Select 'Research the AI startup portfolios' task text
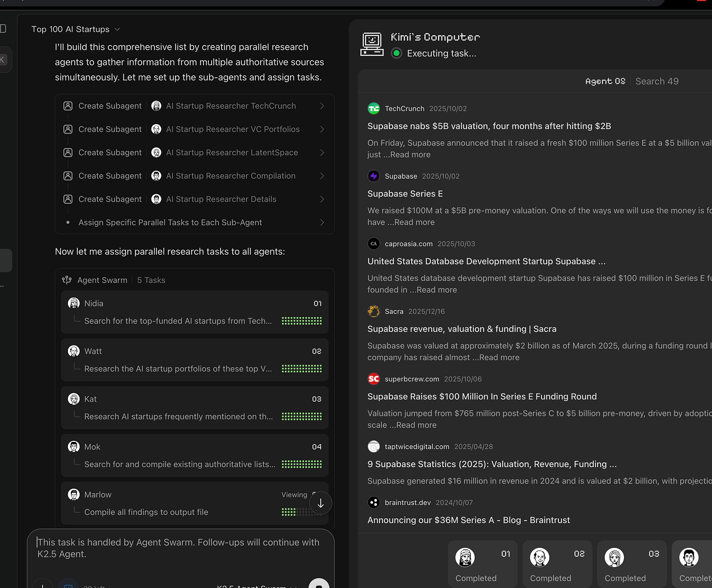The width and height of the screenshot is (712, 588). click(x=178, y=369)
